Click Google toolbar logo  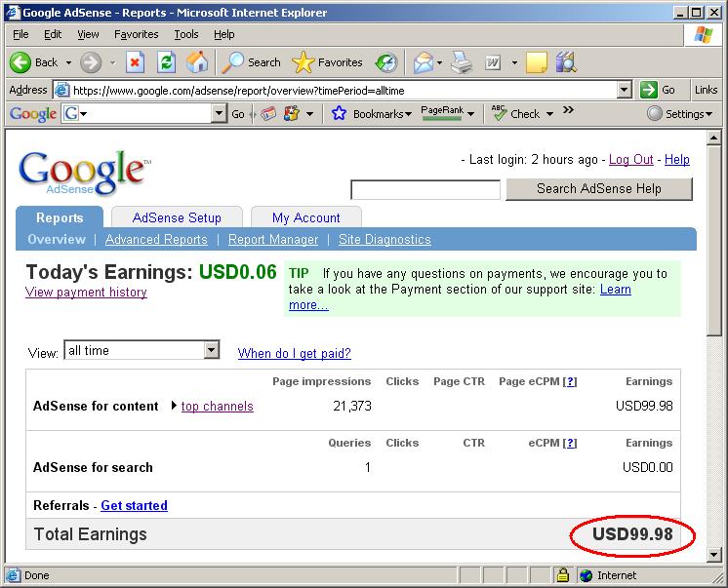(x=32, y=114)
